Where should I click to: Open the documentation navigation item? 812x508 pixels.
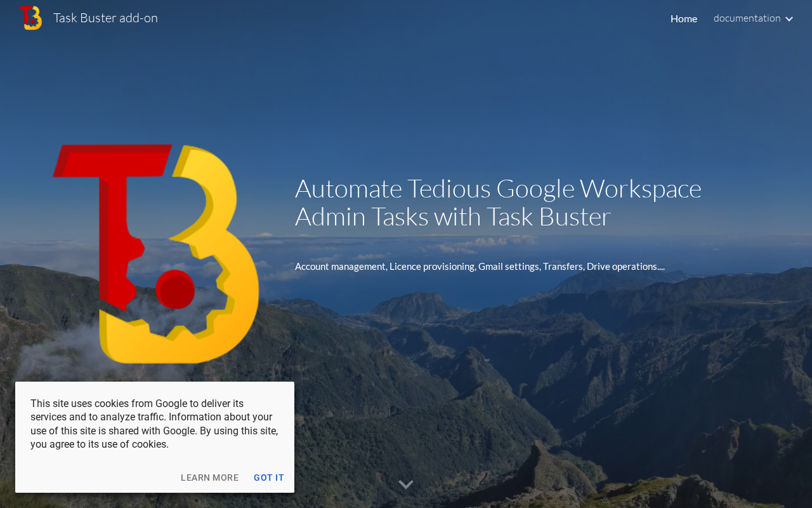(747, 18)
